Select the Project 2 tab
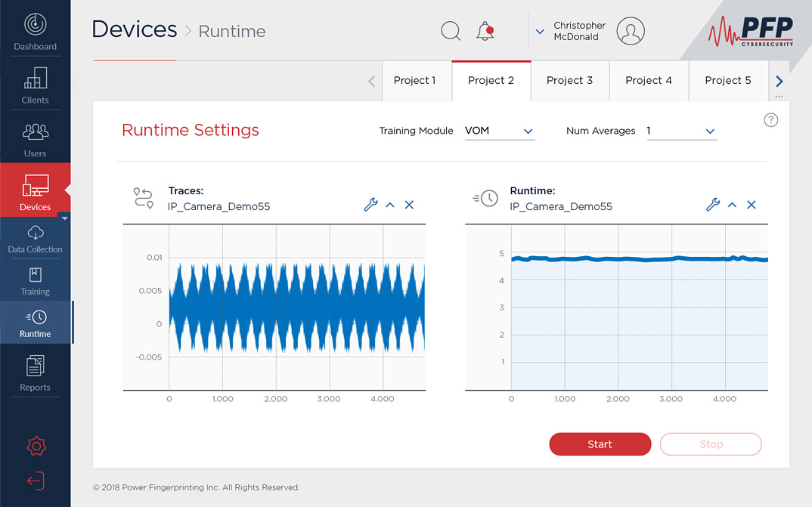Viewport: 812px width, 507px height. tap(491, 80)
